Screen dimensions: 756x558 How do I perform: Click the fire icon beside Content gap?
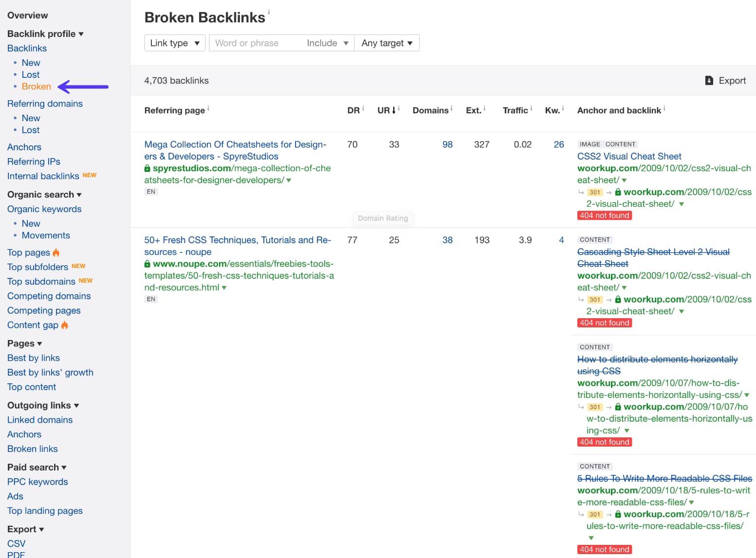tap(65, 325)
